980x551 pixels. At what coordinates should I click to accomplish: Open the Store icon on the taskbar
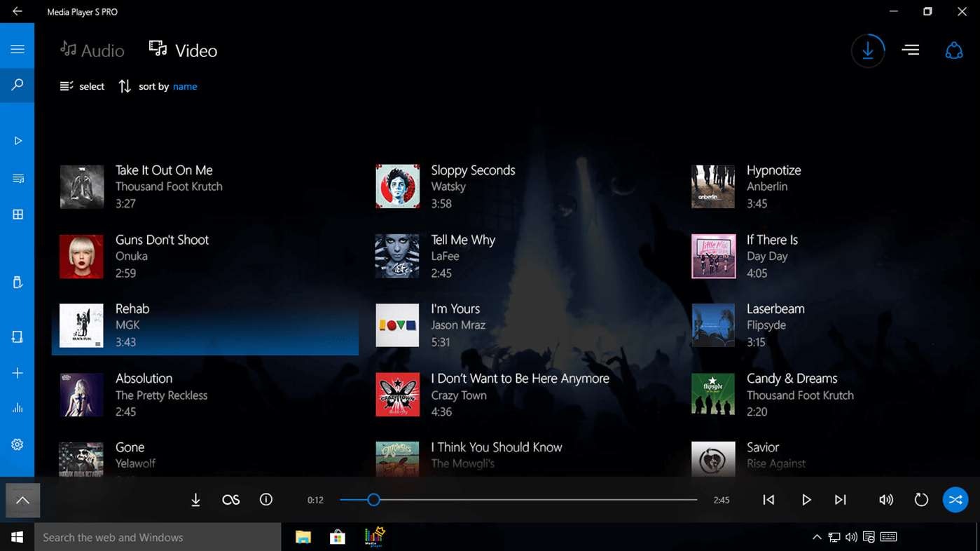(338, 537)
